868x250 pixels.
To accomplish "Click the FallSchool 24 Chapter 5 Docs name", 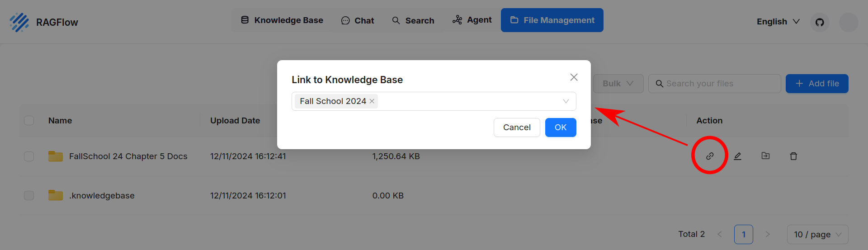I will (x=128, y=156).
